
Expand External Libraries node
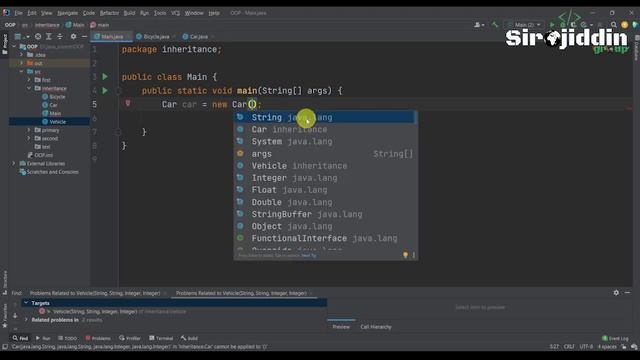click(x=14, y=163)
